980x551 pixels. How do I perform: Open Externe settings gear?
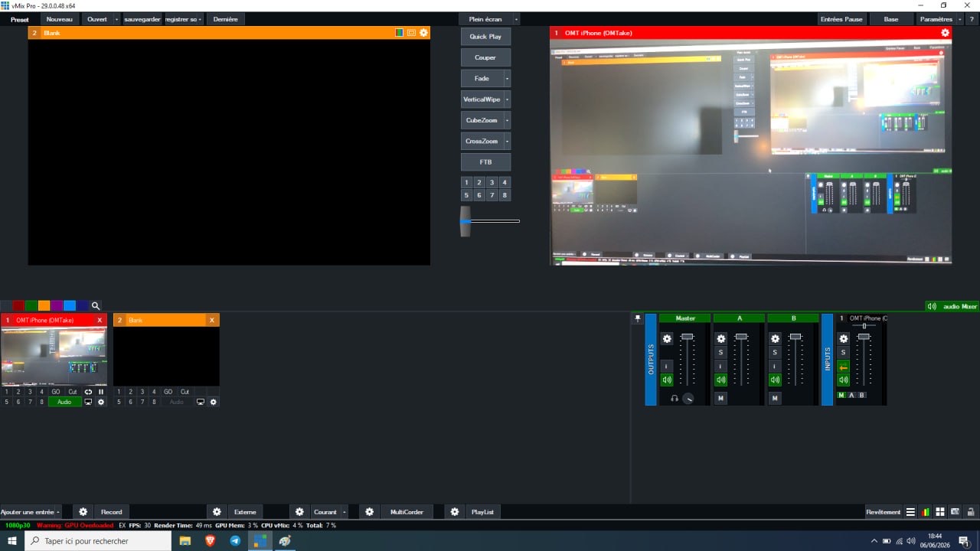pos(217,512)
